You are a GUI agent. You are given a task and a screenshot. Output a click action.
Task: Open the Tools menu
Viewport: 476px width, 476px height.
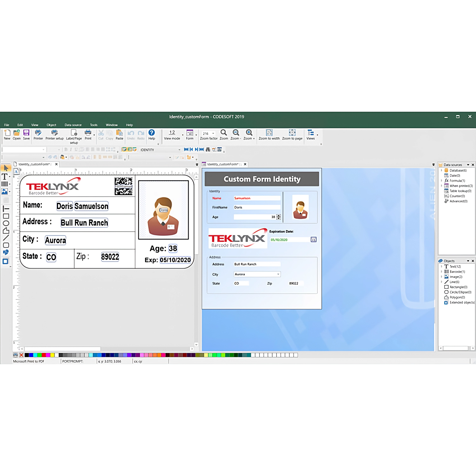click(x=94, y=125)
